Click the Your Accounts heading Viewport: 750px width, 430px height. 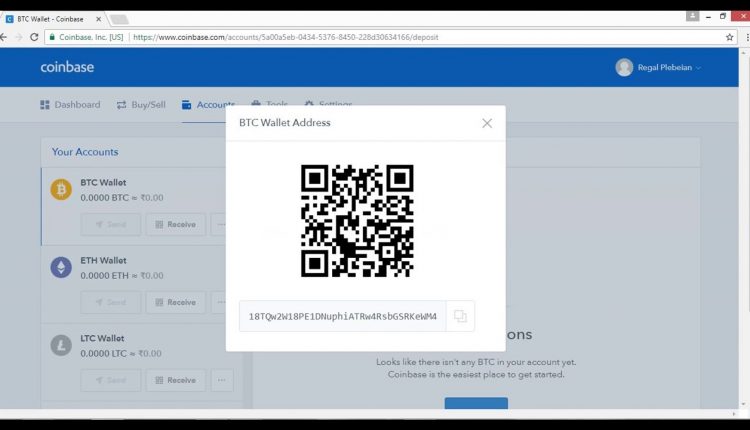(x=85, y=152)
